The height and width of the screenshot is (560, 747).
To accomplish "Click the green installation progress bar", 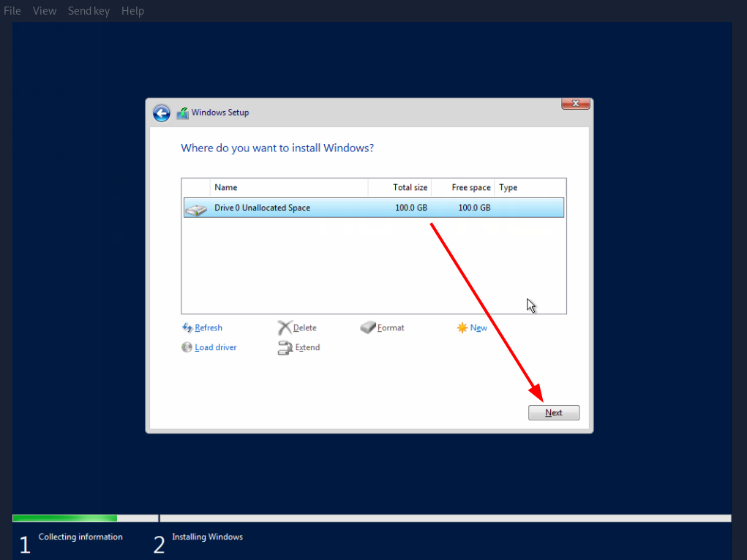I will click(x=65, y=518).
